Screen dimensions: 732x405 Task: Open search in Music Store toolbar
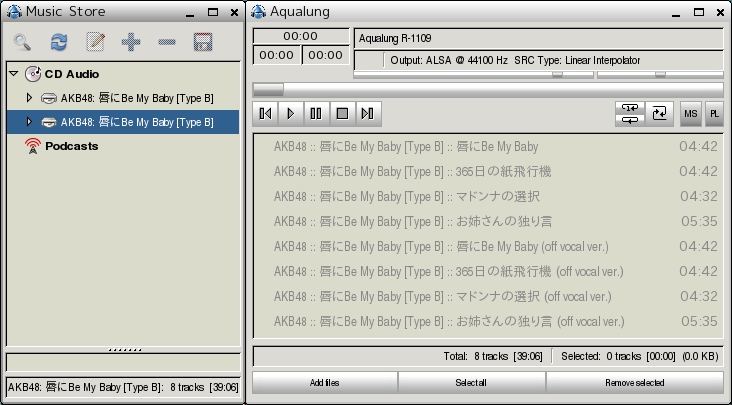click(22, 42)
